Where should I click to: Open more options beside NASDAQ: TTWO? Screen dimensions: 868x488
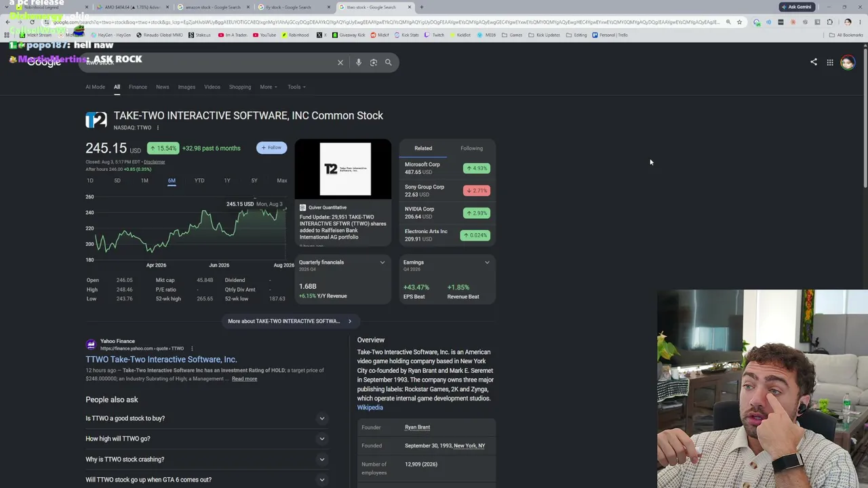158,127
